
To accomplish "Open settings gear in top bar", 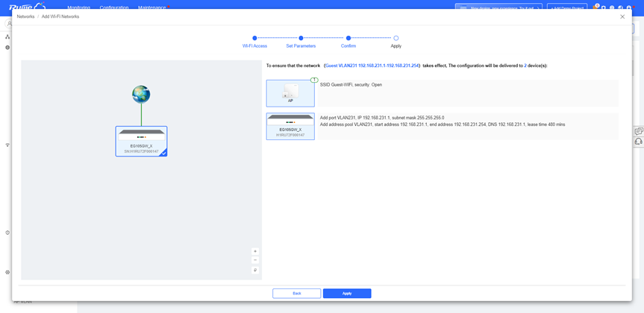I will pos(604,7).
